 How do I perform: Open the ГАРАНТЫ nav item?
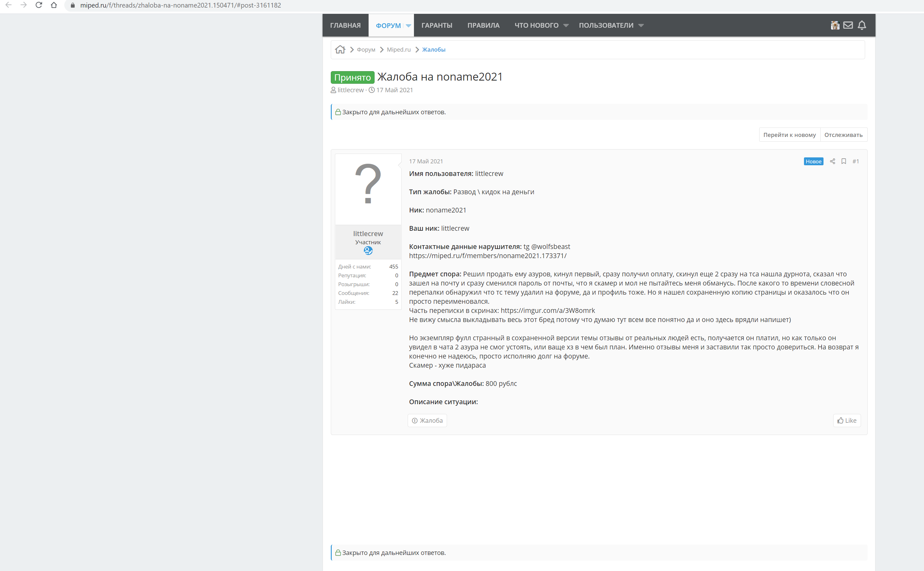click(437, 25)
